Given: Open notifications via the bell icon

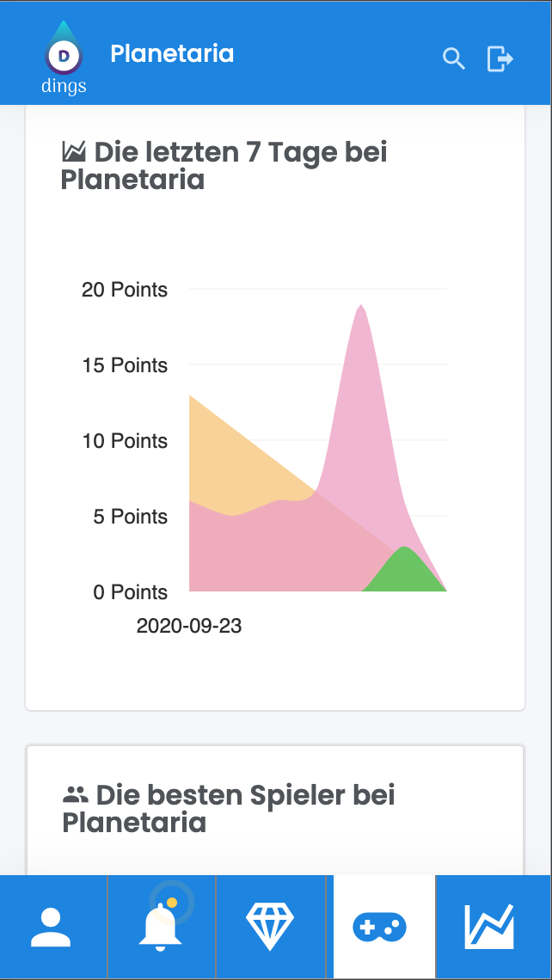Looking at the screenshot, I should coord(161,928).
